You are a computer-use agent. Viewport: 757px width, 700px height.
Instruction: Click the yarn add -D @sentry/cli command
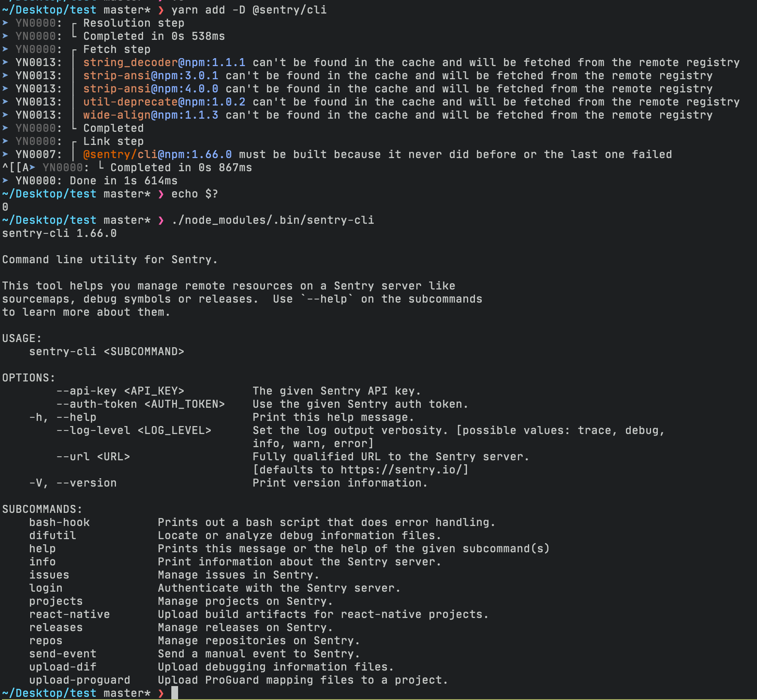coord(248,10)
